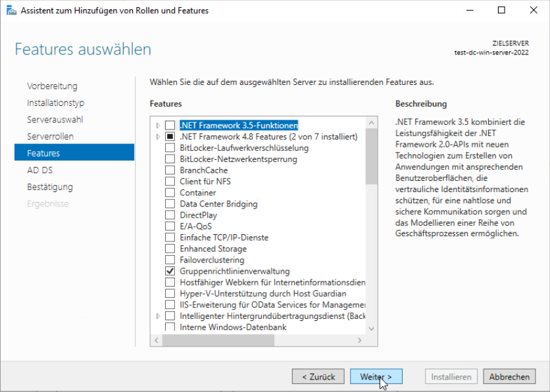
Task: Enable the DirectPlay checkbox
Action: [x=170, y=215]
